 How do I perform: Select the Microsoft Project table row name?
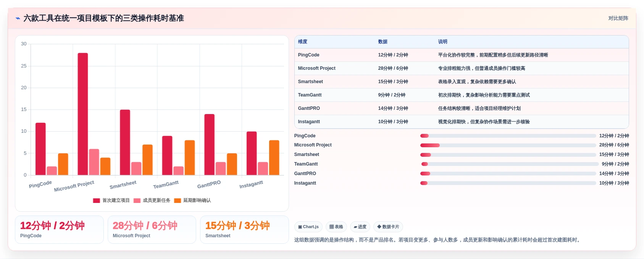317,68
